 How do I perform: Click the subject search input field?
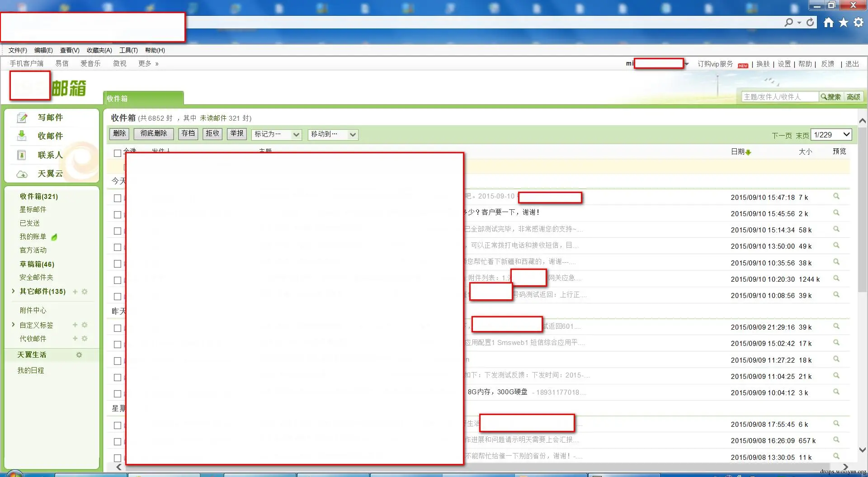779,96
